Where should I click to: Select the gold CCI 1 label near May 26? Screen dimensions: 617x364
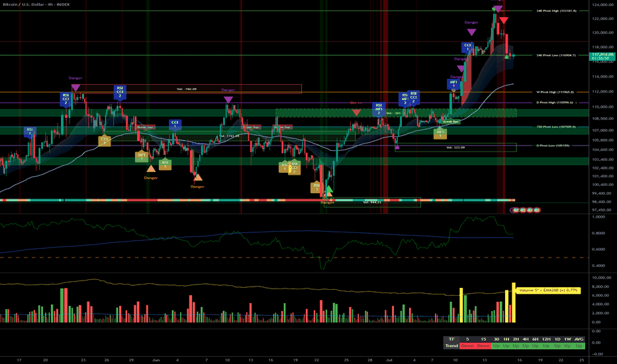(x=105, y=140)
